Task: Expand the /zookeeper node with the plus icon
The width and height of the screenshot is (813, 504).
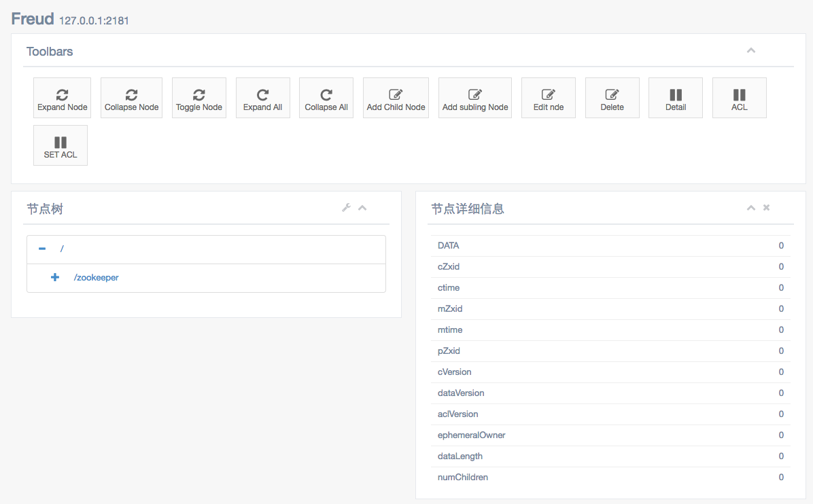Action: pyautogui.click(x=55, y=278)
